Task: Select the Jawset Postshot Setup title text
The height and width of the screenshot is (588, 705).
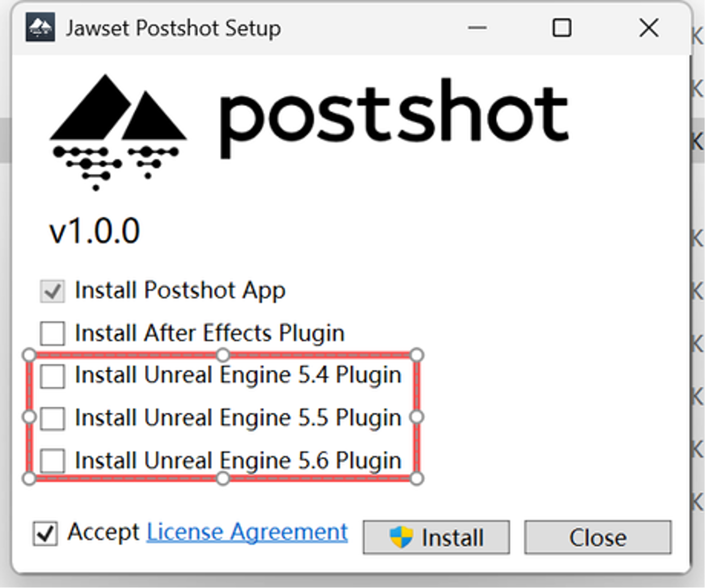Action: (173, 29)
